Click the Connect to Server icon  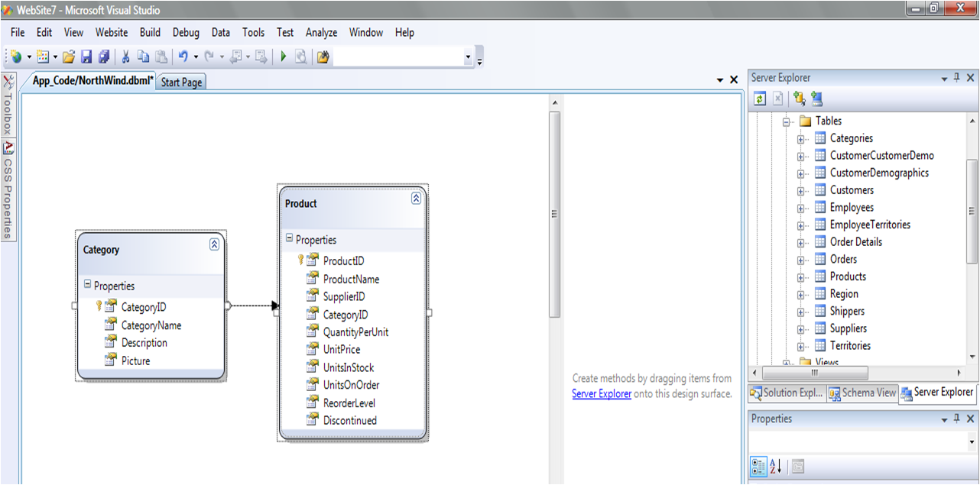817,99
